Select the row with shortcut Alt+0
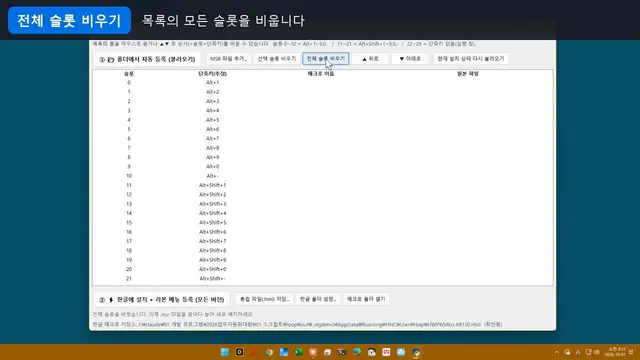 322,167
